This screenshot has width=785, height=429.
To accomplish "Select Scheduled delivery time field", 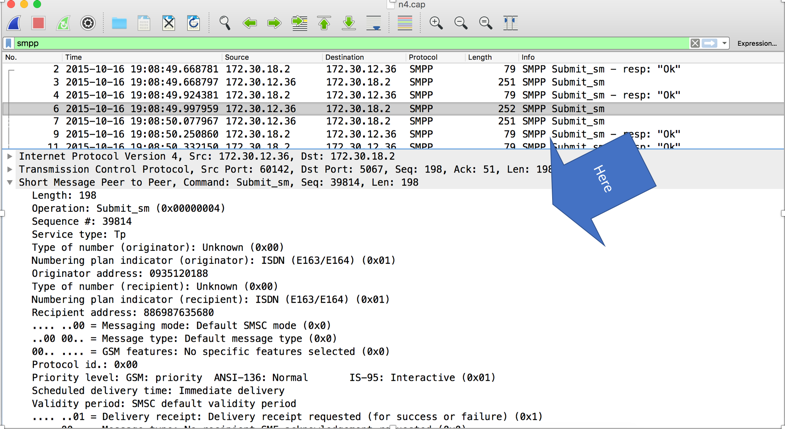I will (158, 390).
